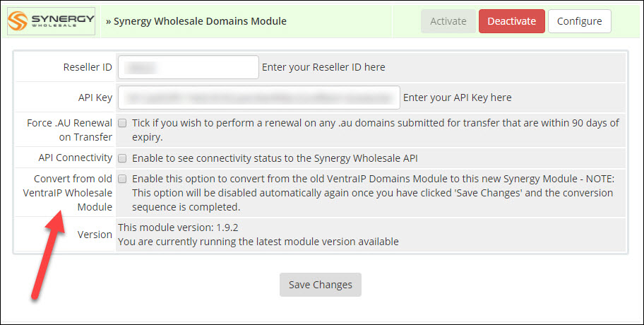Image resolution: width=644 pixels, height=325 pixels.
Task: Open module settings with Configure button
Action: (x=579, y=21)
